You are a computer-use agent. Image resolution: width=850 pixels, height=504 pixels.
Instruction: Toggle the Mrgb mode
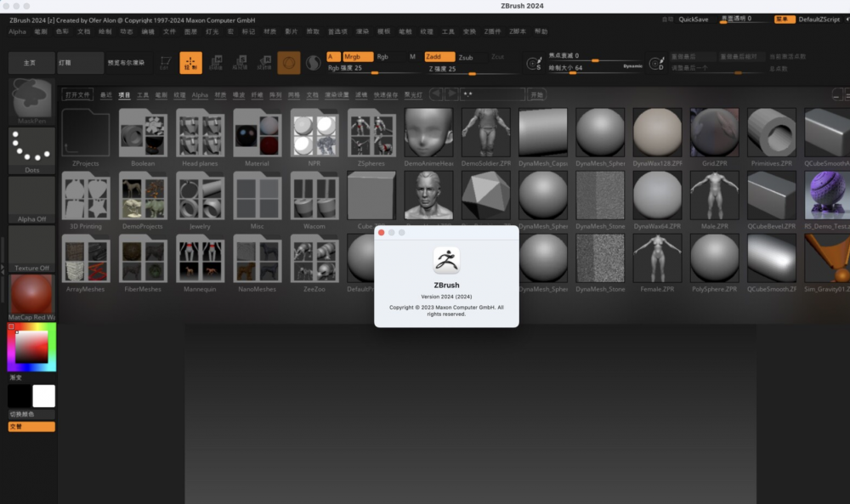click(x=358, y=56)
